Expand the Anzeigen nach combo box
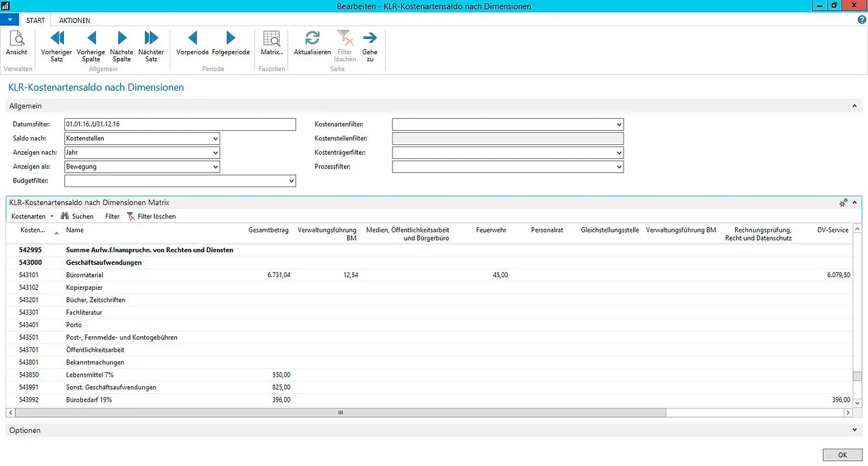 [215, 153]
